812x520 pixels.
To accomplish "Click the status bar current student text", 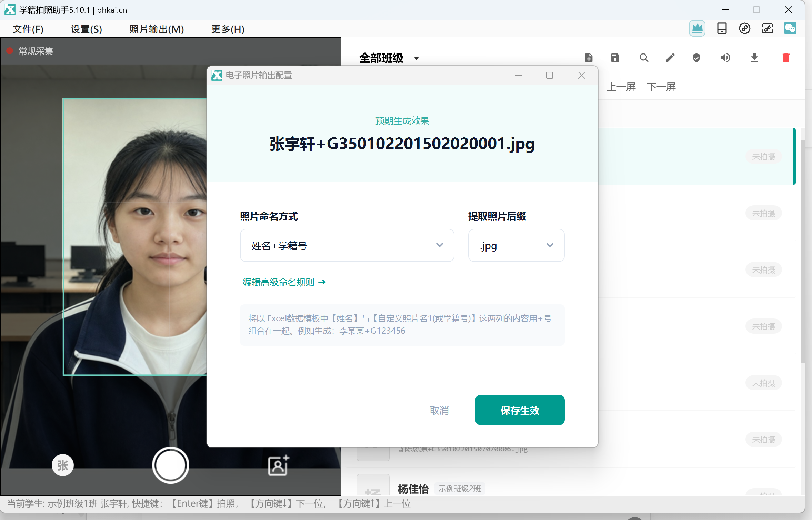I will [209, 503].
